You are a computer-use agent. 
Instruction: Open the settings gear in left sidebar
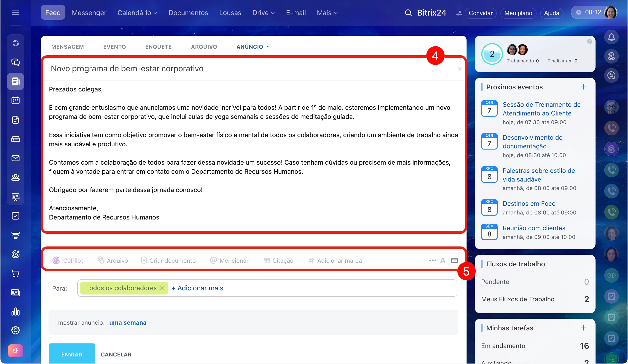coord(16,330)
